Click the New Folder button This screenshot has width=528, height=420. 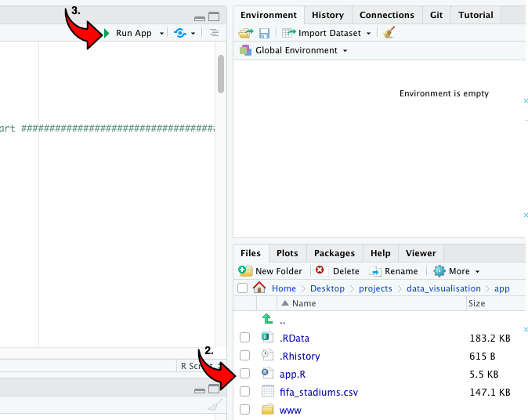270,271
